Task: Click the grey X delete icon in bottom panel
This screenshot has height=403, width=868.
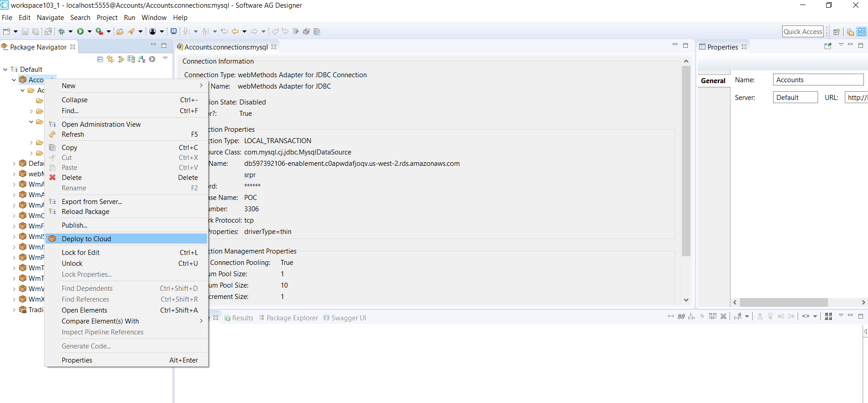Action: (724, 316)
